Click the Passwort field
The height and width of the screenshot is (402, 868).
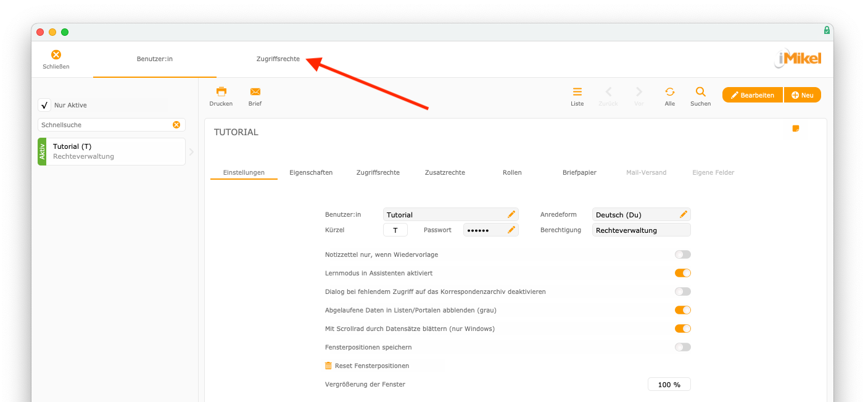click(x=491, y=230)
